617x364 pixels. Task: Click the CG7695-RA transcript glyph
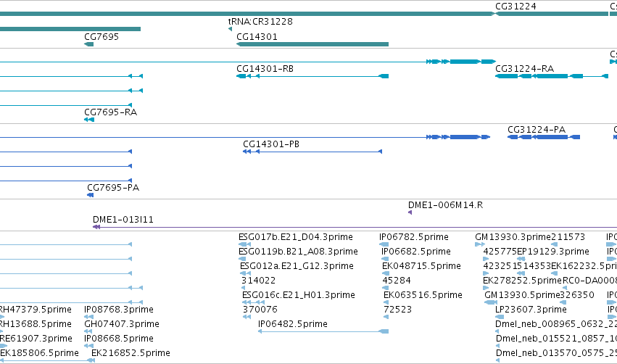89,120
